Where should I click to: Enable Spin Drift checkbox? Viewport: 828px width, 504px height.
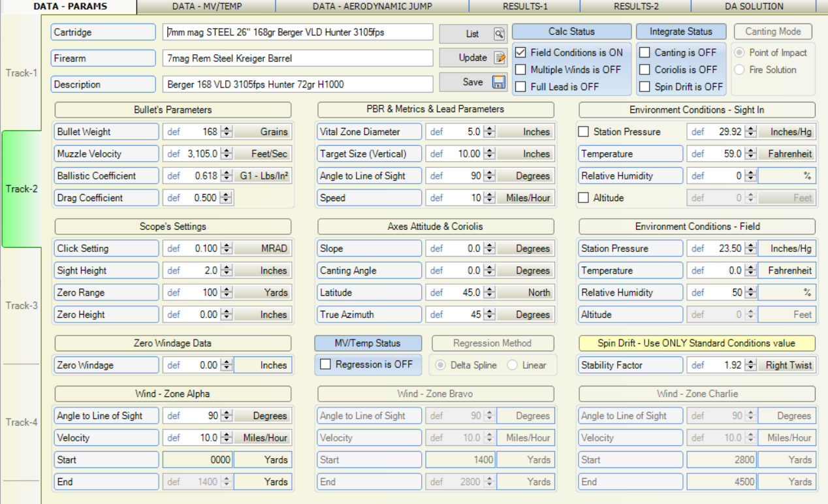click(x=645, y=87)
